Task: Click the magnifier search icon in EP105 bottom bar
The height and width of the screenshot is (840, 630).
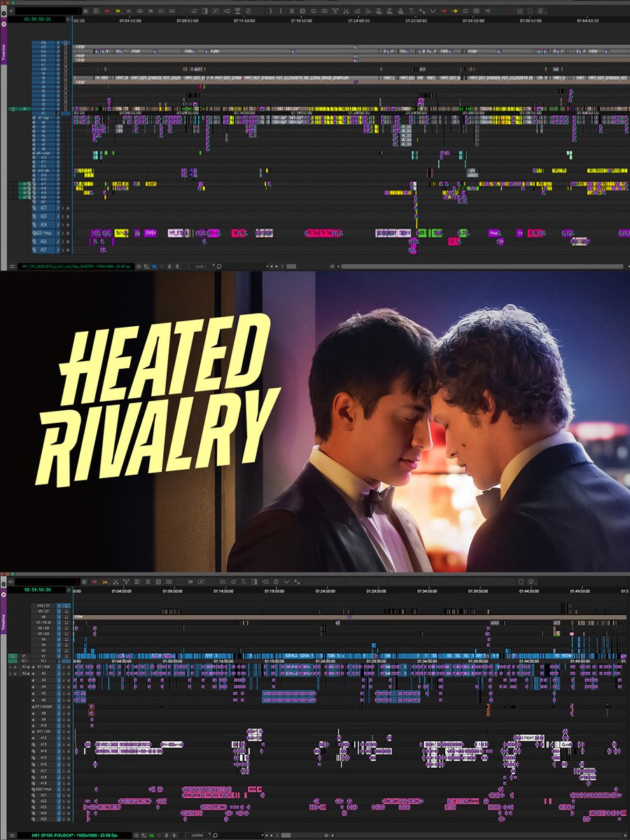Action: pos(215,835)
